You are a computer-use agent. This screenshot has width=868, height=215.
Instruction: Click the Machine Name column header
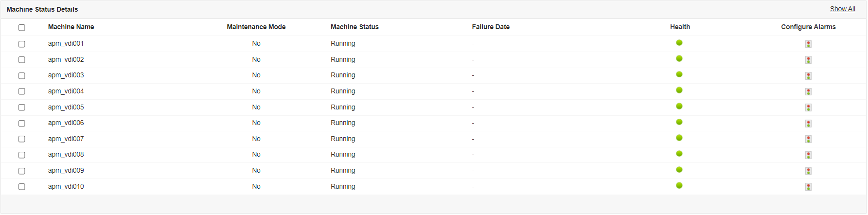tap(71, 27)
